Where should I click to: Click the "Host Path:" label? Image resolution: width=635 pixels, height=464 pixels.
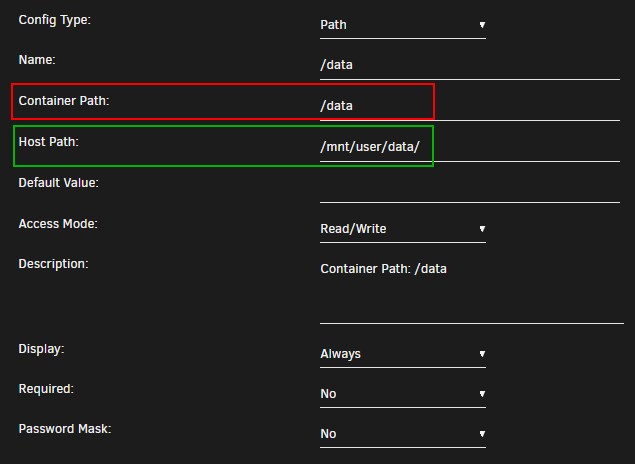pos(48,142)
